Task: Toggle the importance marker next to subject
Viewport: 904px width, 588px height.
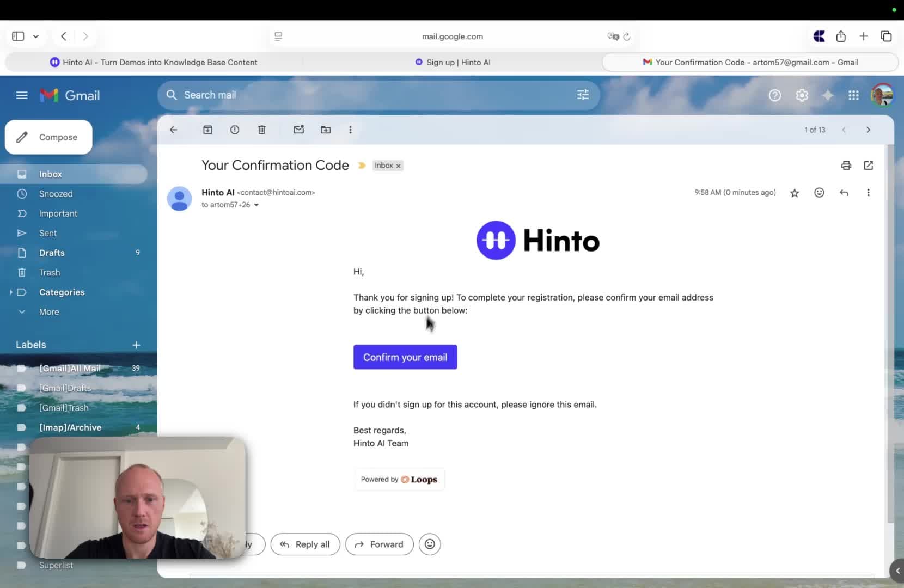Action: coord(362,165)
